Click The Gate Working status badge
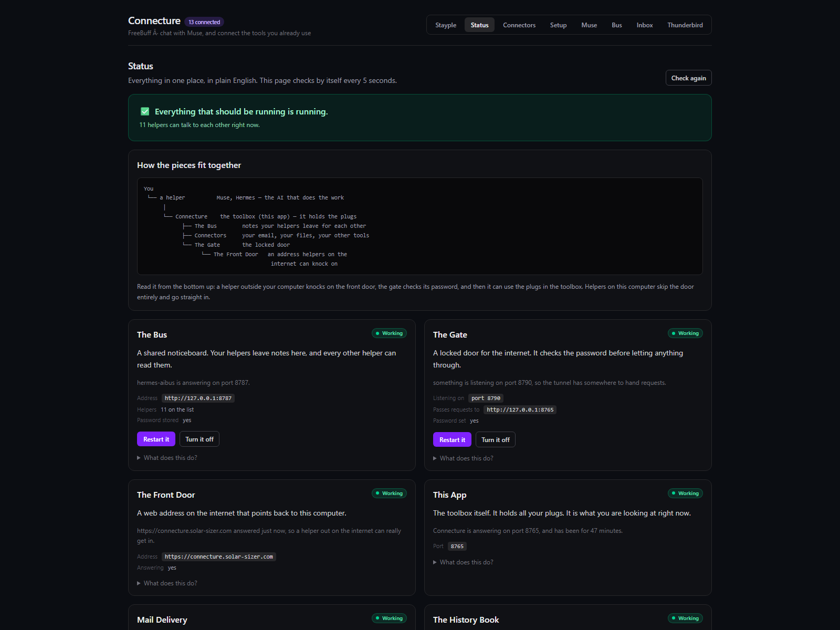 pos(685,333)
